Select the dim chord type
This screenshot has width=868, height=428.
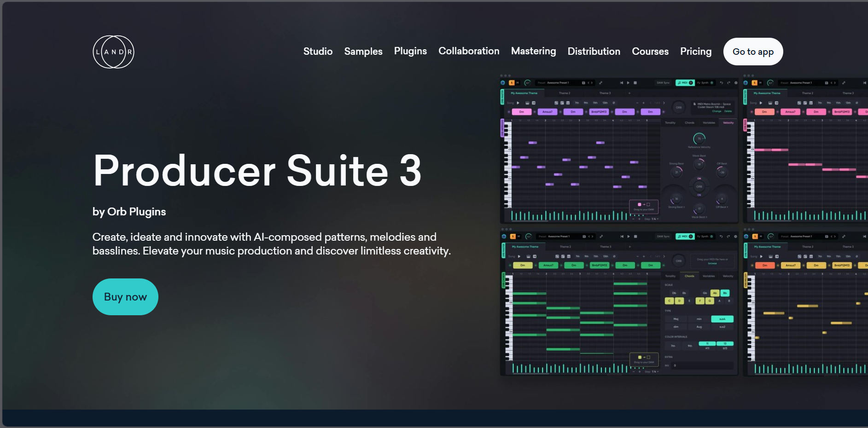676,327
